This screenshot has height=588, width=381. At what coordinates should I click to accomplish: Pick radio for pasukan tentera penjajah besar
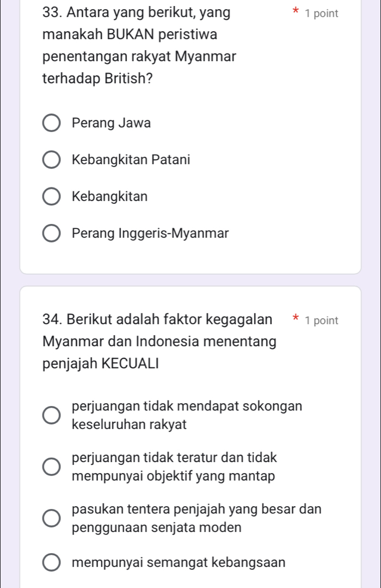(x=52, y=519)
